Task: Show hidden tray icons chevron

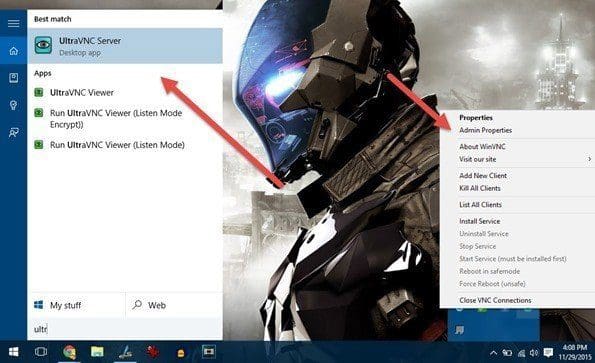Action: (x=493, y=353)
